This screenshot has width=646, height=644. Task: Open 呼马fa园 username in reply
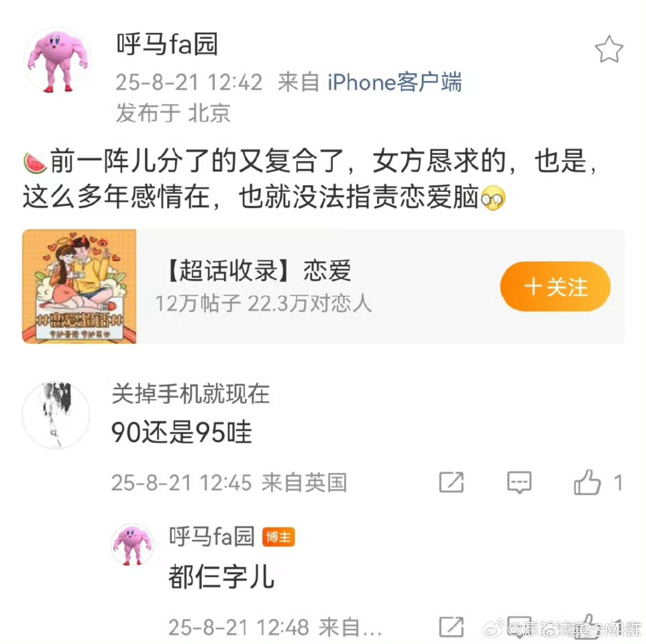click(x=211, y=537)
